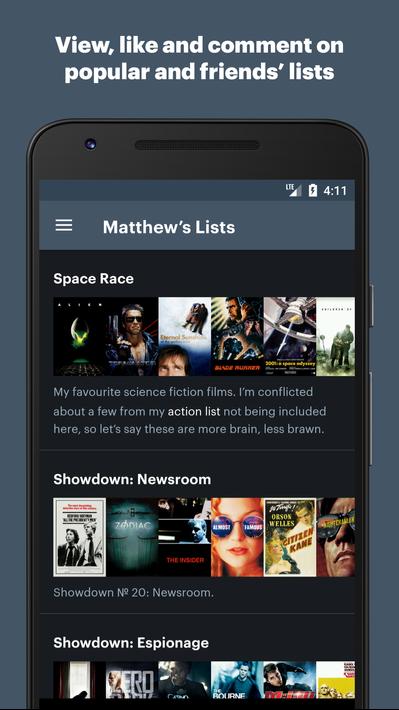Image resolution: width=399 pixels, height=710 pixels.
Task: Tap the 4:11 clock in status bar
Action: click(x=335, y=191)
